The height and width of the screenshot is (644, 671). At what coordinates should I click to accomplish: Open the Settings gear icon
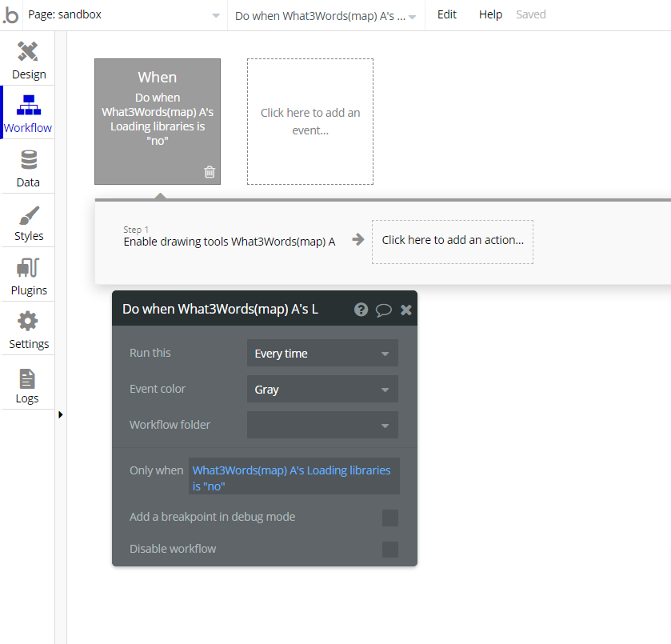28,321
